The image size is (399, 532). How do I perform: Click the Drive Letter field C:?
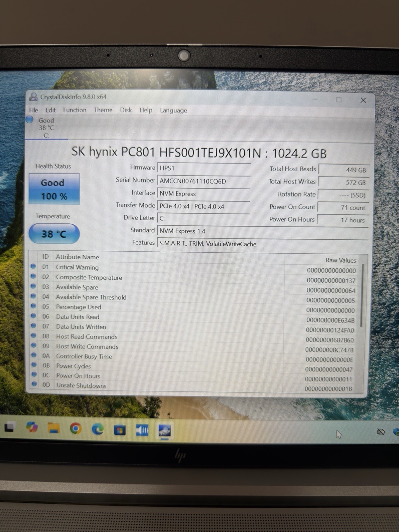tap(203, 218)
